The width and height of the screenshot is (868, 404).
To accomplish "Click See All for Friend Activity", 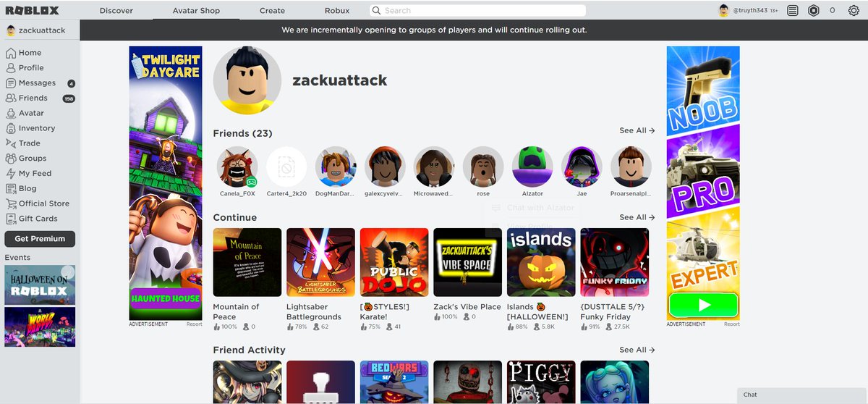I will point(637,350).
